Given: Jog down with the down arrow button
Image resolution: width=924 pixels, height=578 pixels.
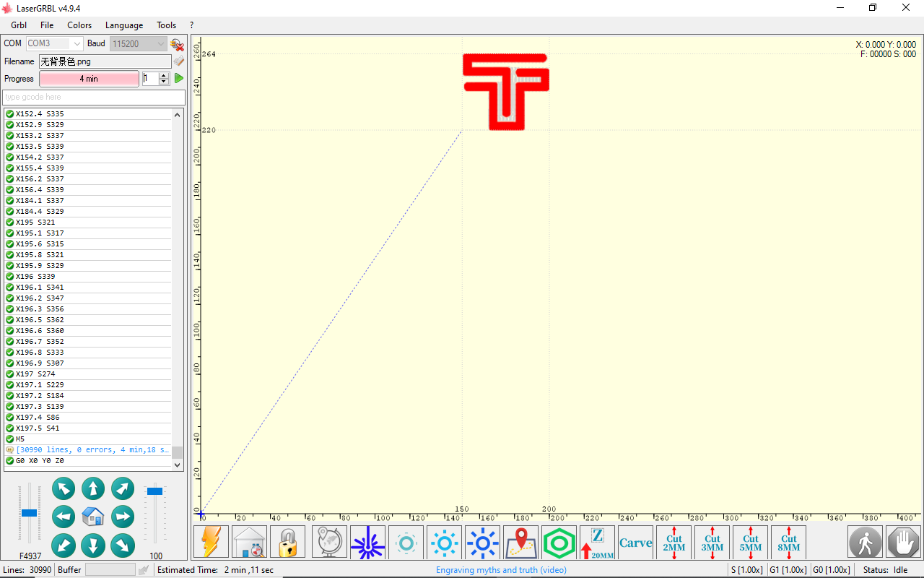Looking at the screenshot, I should [93, 545].
